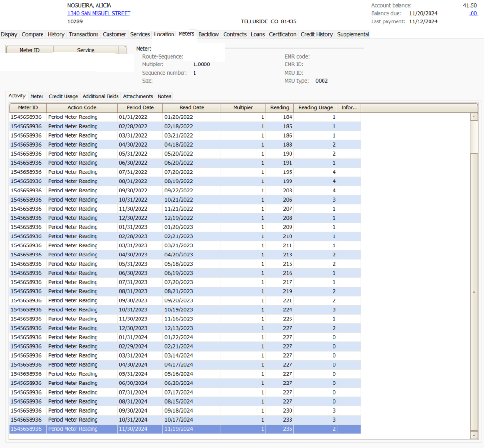Open the Additional Fields sub-tab

tap(101, 96)
